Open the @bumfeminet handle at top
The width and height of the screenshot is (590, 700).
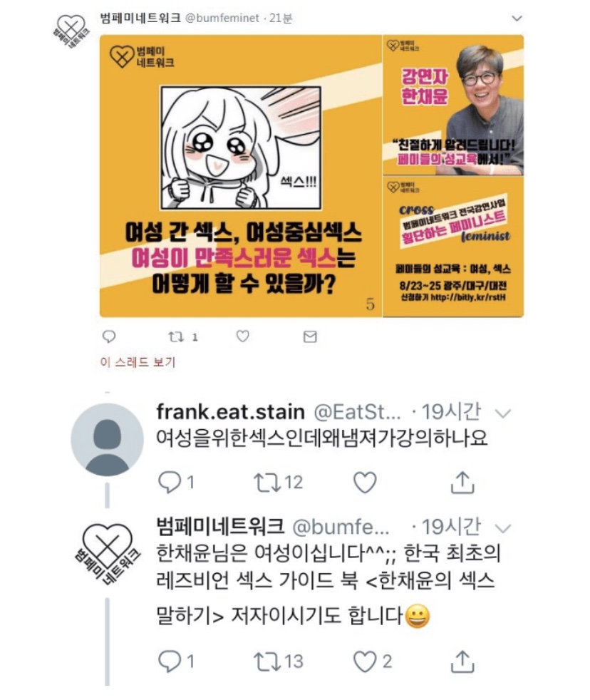click(222, 19)
